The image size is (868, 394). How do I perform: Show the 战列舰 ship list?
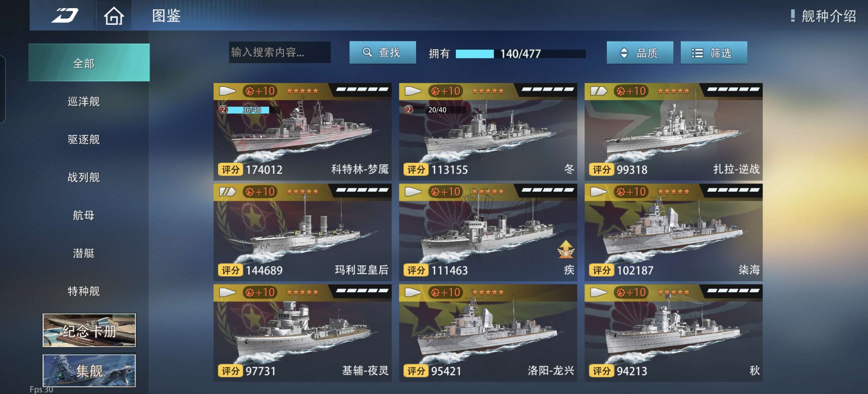(x=84, y=177)
